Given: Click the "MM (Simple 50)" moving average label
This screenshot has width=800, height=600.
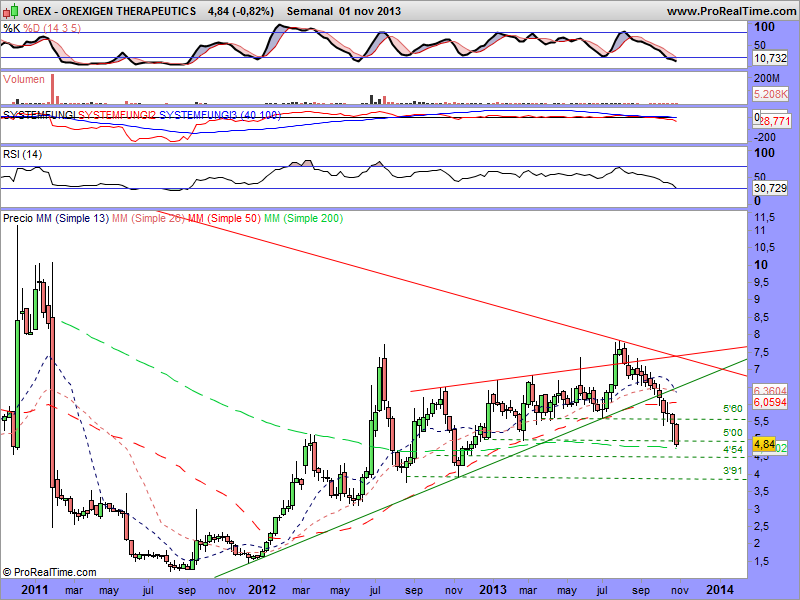Looking at the screenshot, I should click(x=224, y=218).
